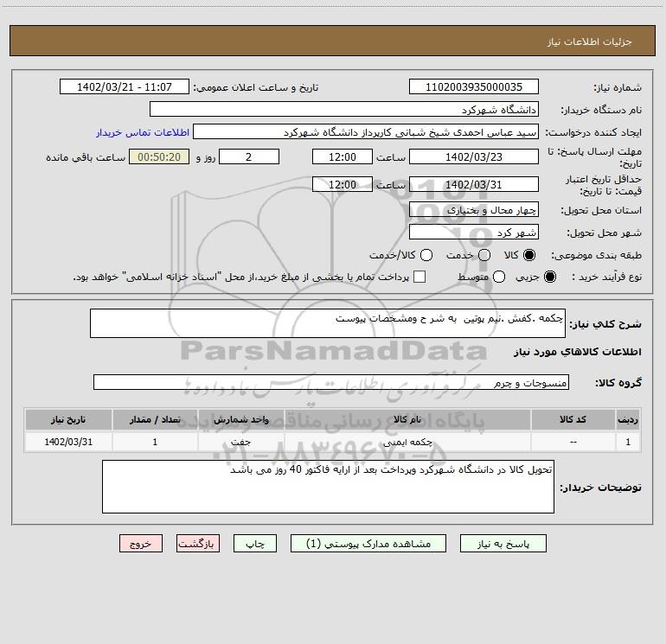
Task: Click the table date cell 1402/03/31
Action: coord(68,442)
